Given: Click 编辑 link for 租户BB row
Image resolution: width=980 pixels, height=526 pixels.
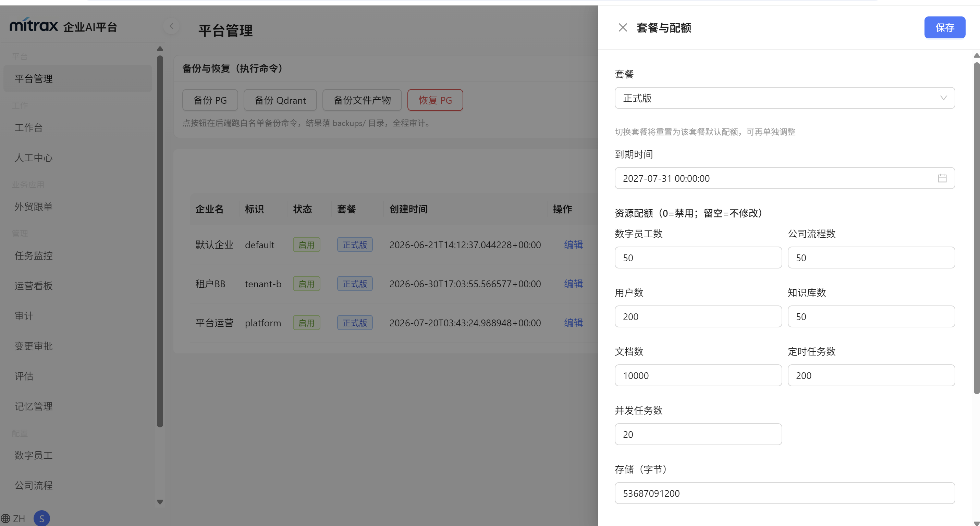Looking at the screenshot, I should tap(573, 284).
